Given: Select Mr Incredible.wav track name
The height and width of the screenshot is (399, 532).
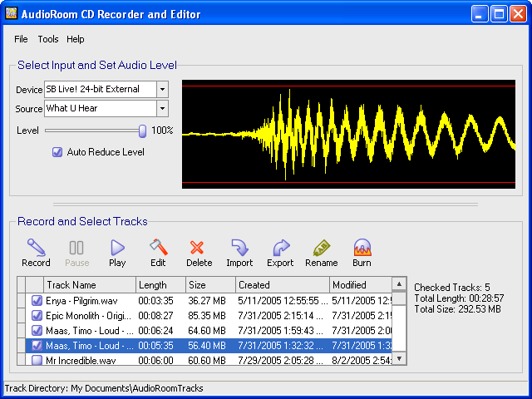Looking at the screenshot, I should (81, 360).
